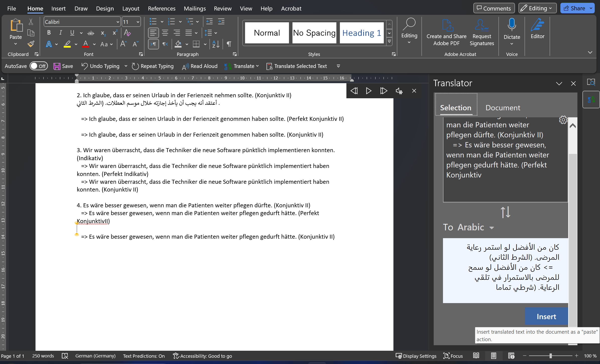Open the Review ribbon tab

tap(222, 9)
